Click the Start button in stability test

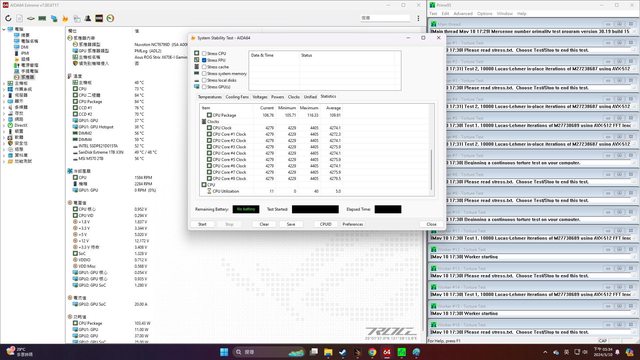(202, 224)
